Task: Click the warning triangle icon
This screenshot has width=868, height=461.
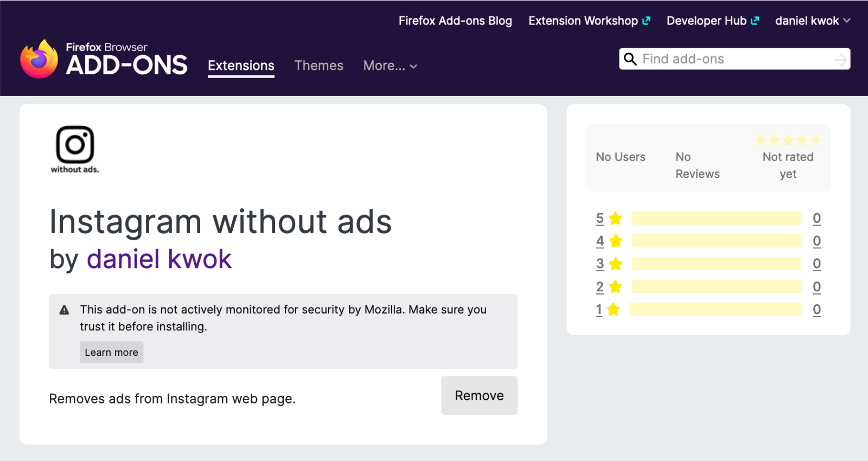Action: pyautogui.click(x=65, y=310)
